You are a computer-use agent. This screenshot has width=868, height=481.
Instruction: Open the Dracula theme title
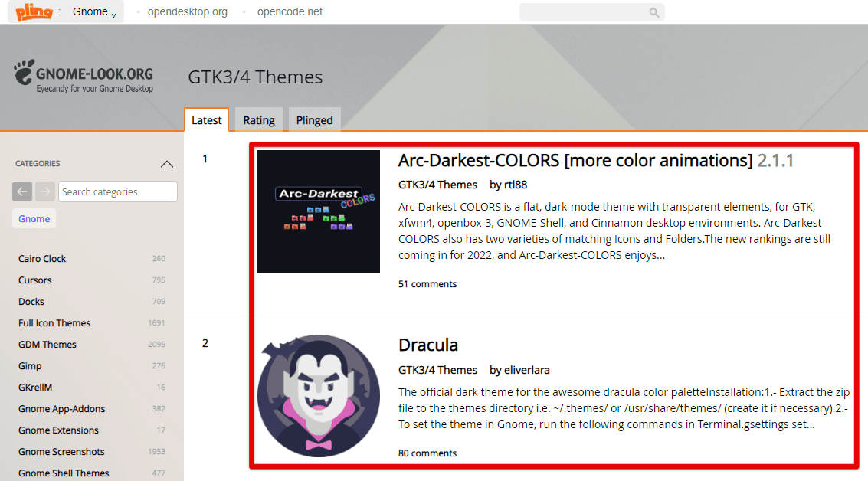(x=428, y=345)
